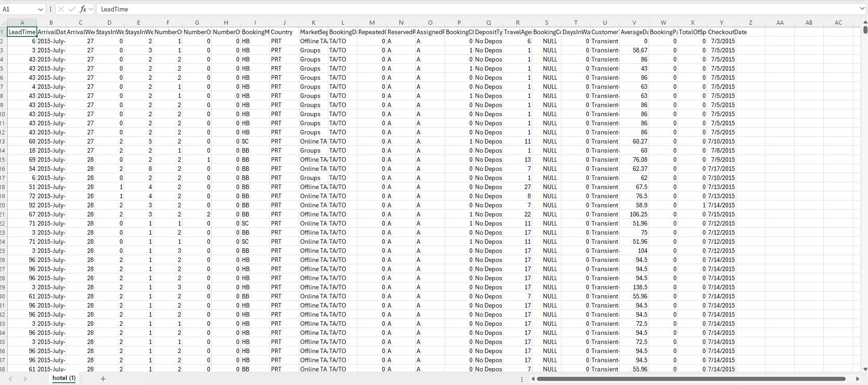The width and height of the screenshot is (868, 385).
Task: Click StaysInWeek value 8 in row 16
Action: point(138,169)
